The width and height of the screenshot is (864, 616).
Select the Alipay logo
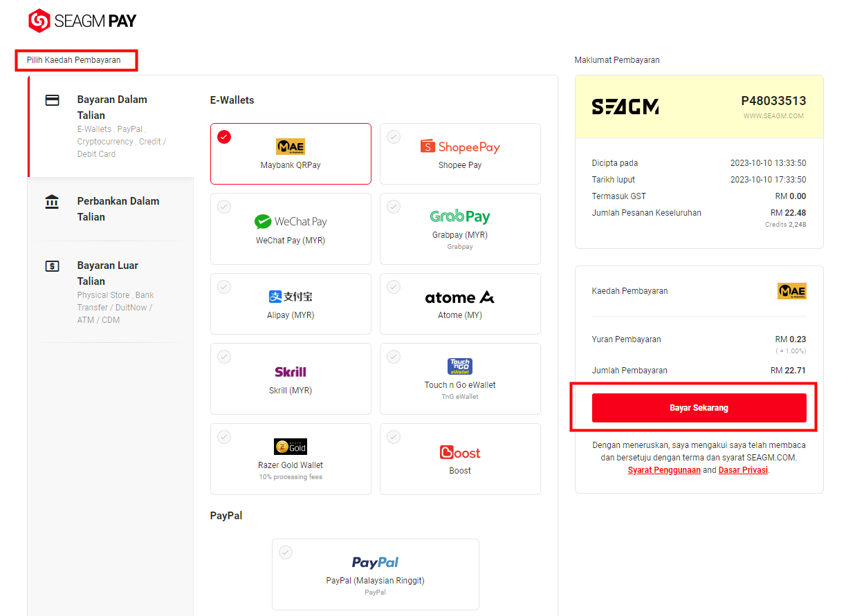(x=291, y=297)
